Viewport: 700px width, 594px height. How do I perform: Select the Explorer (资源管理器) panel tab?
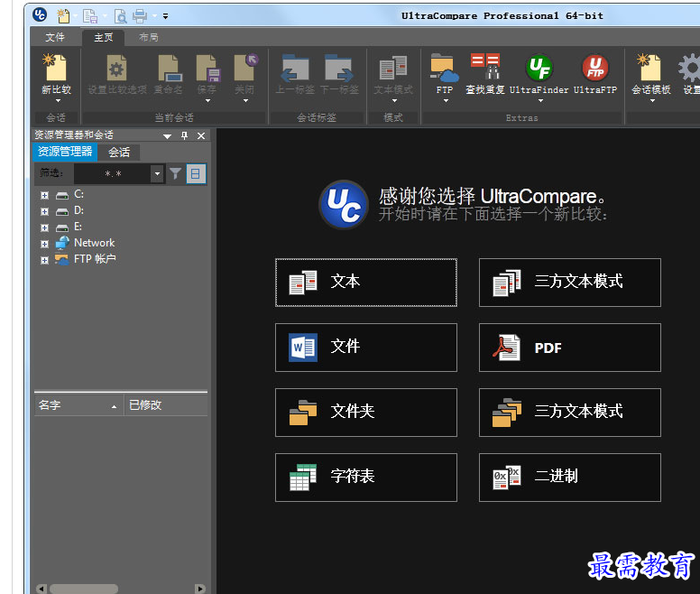[65, 152]
